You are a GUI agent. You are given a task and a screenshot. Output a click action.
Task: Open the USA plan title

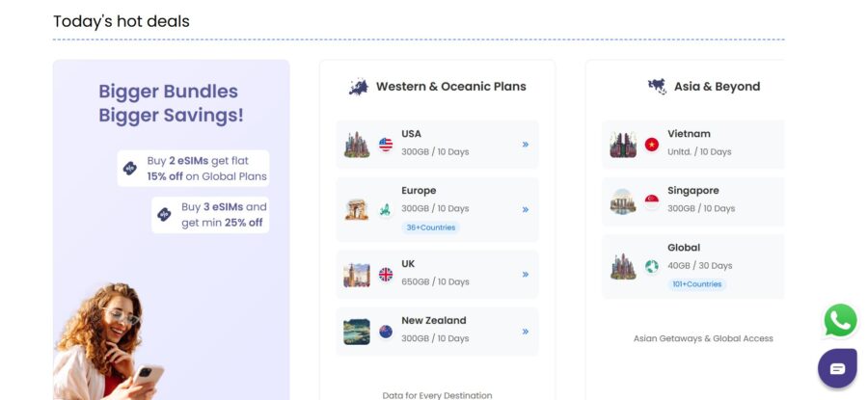click(411, 134)
